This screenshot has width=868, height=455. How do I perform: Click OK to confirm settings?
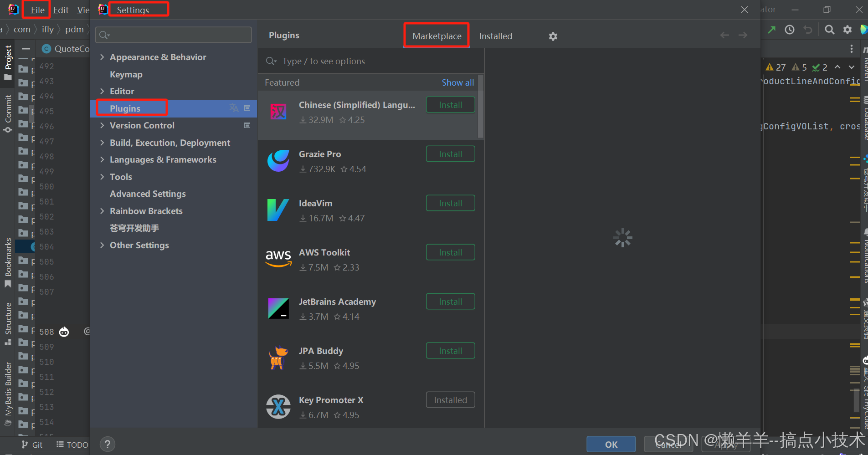click(x=611, y=445)
